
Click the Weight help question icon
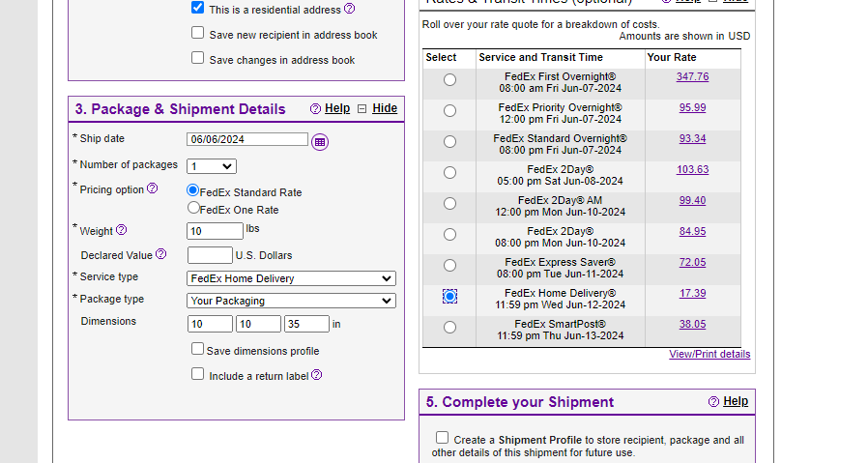click(x=121, y=229)
